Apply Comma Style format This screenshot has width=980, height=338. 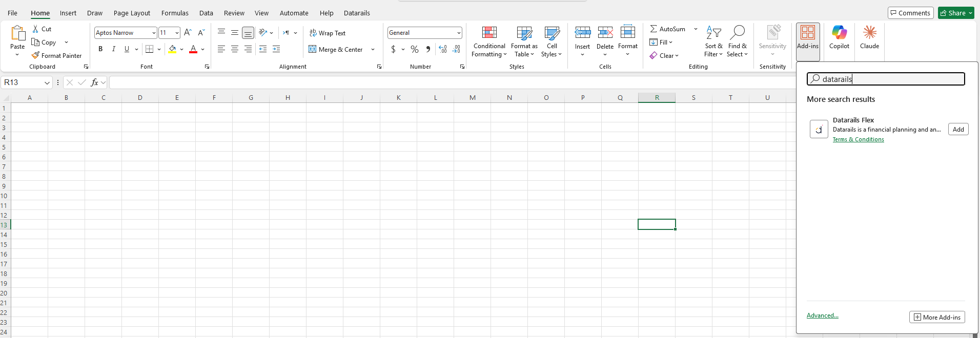pyautogui.click(x=428, y=49)
